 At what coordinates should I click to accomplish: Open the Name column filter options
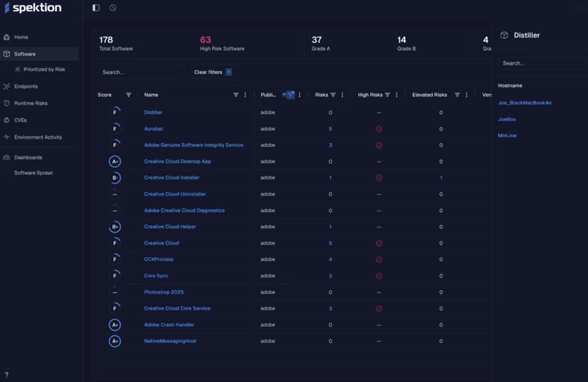(x=236, y=95)
